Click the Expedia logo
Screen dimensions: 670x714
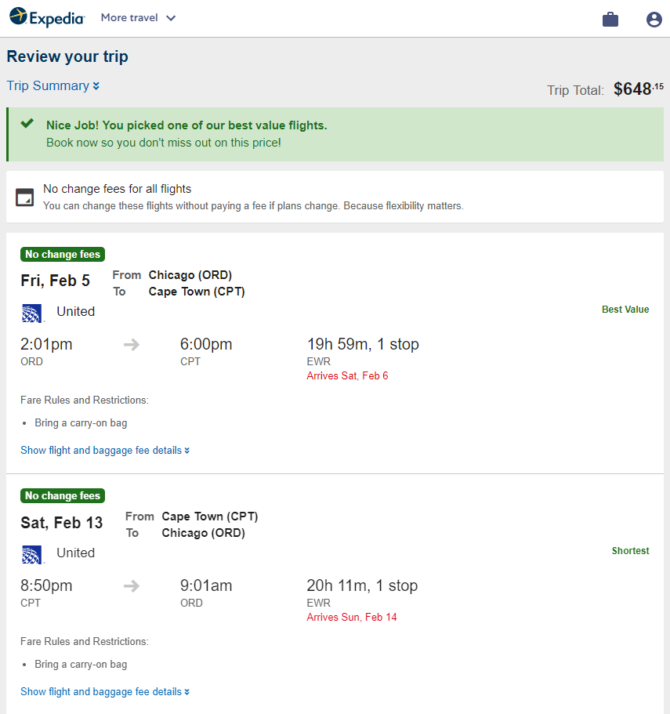47,17
